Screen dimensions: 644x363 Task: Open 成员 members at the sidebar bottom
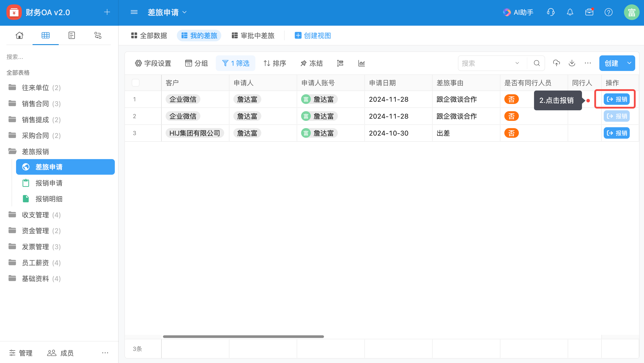coord(60,353)
